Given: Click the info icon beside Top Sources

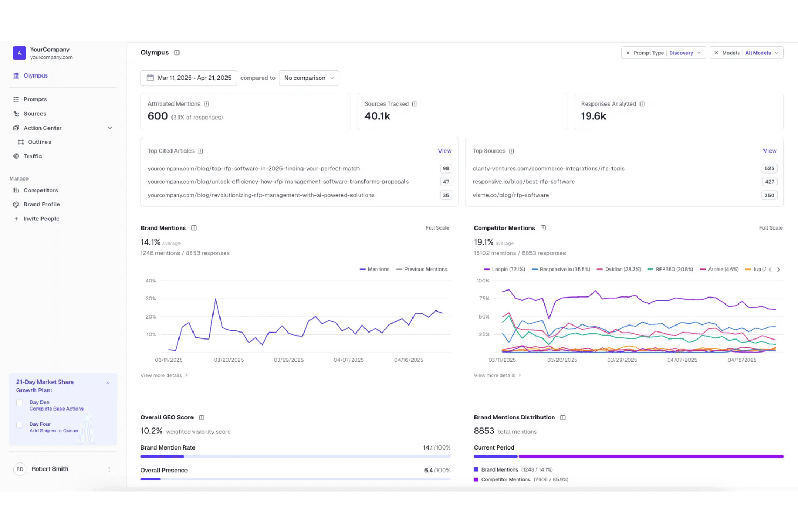Looking at the screenshot, I should [512, 151].
